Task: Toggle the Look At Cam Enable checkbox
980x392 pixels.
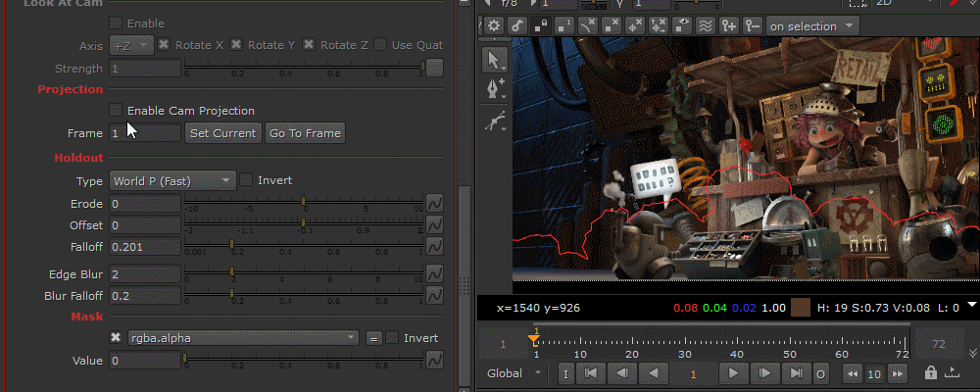Action: [116, 24]
